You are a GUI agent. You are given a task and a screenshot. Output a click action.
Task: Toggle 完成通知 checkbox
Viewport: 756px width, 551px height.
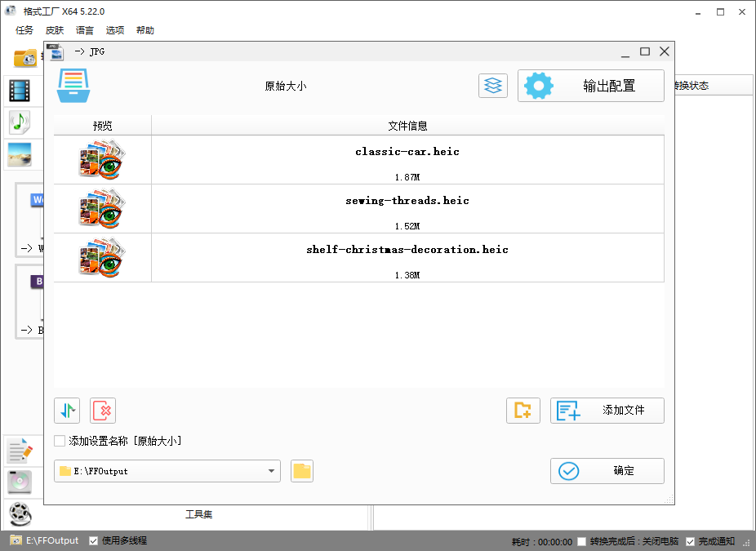coord(690,542)
